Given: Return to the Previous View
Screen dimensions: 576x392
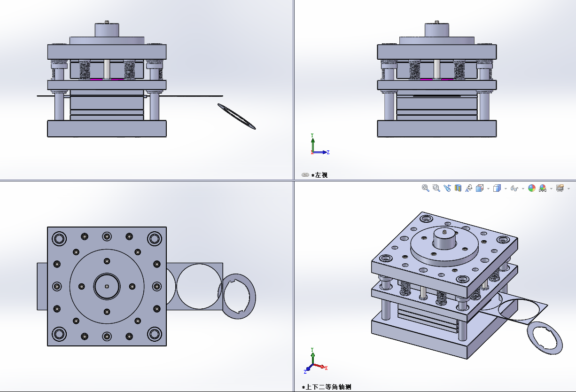Looking at the screenshot, I should [x=447, y=188].
